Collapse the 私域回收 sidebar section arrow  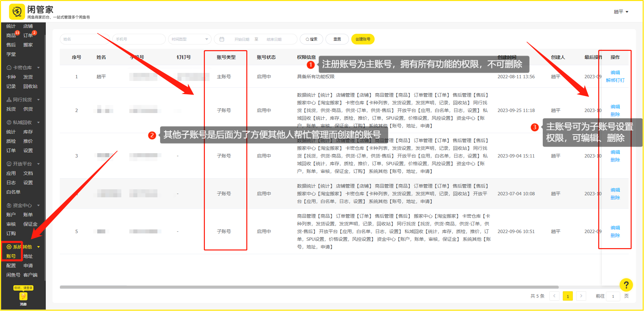[x=38, y=122]
